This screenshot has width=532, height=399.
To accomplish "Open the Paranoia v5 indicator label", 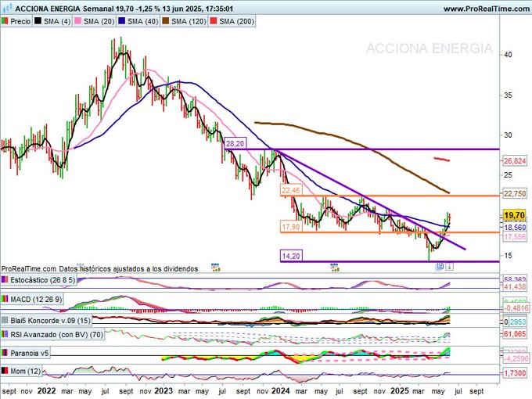I will click(30, 353).
